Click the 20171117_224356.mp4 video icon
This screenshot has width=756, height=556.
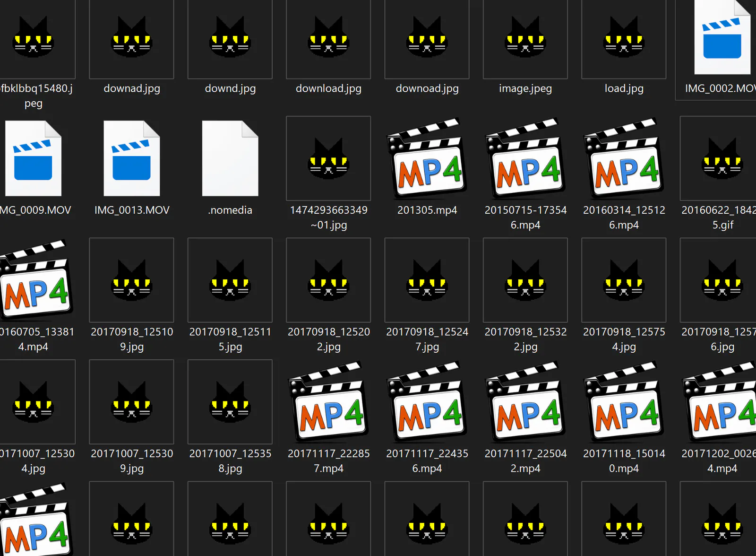427,402
